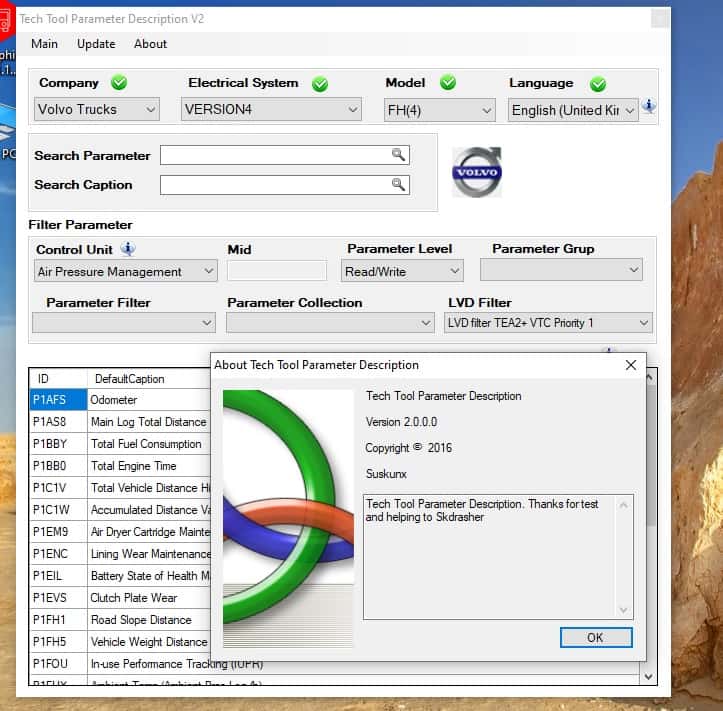723x711 pixels.
Task: Select the P1FH5 row ID cell
Action: click(x=58, y=641)
